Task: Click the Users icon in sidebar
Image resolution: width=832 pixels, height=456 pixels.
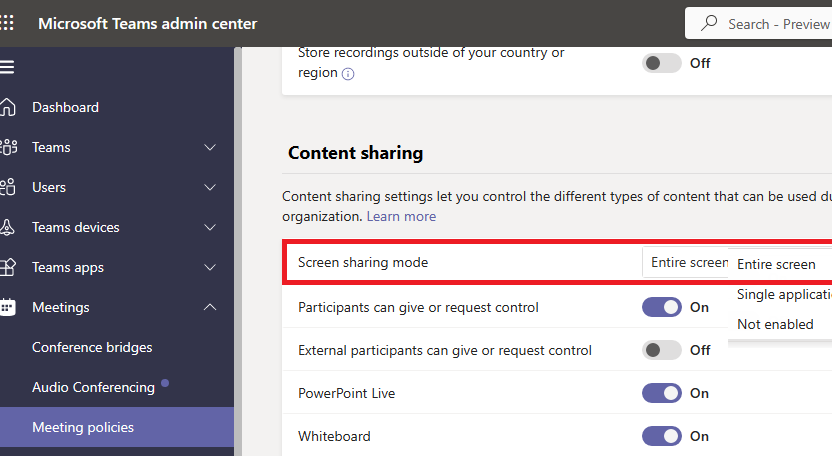Action: point(8,187)
